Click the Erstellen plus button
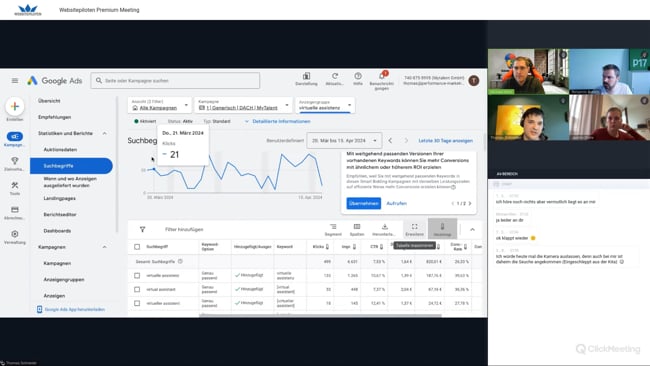 tap(15, 107)
